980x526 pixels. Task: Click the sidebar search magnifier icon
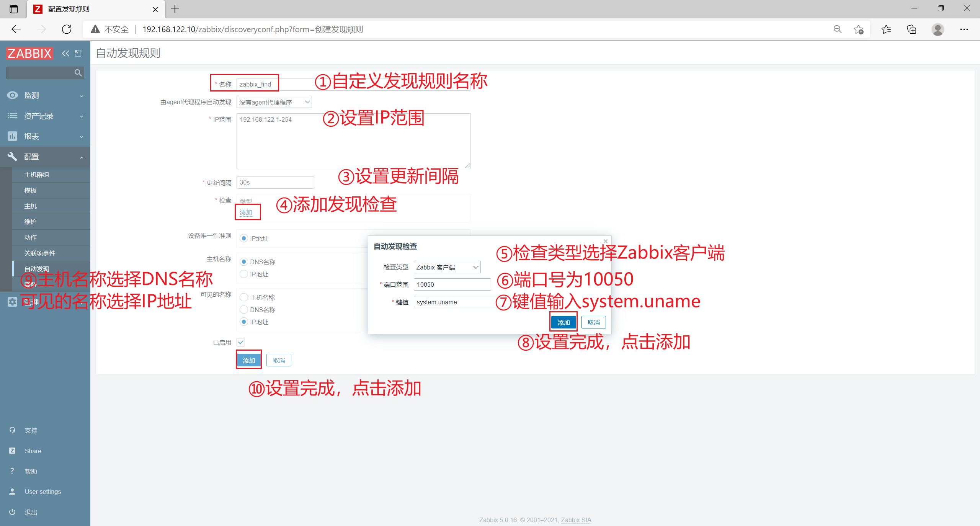(78, 73)
